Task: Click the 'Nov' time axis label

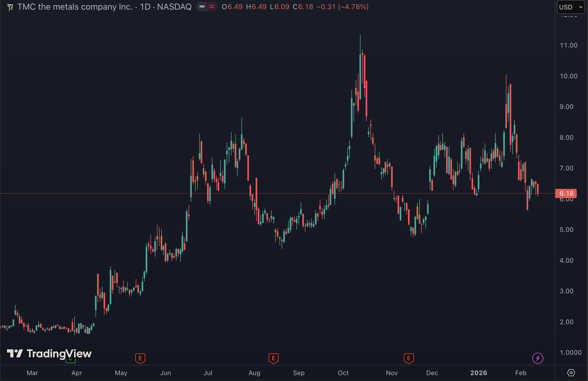Action: (x=392, y=373)
